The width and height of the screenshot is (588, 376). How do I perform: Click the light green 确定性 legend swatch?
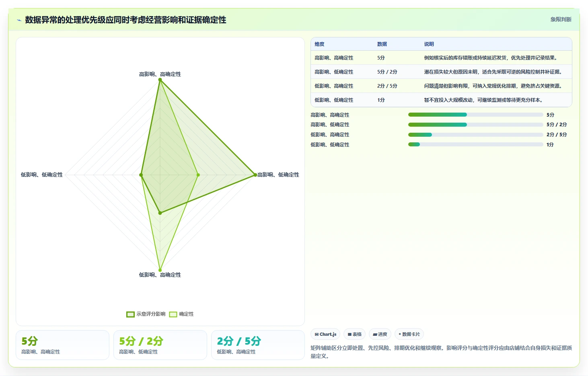coord(173,314)
